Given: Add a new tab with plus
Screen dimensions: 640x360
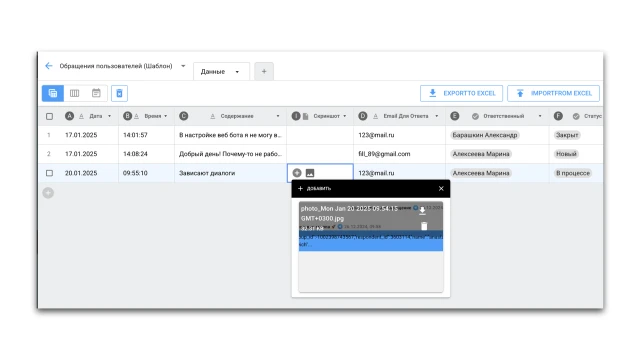Looking at the screenshot, I should (264, 71).
